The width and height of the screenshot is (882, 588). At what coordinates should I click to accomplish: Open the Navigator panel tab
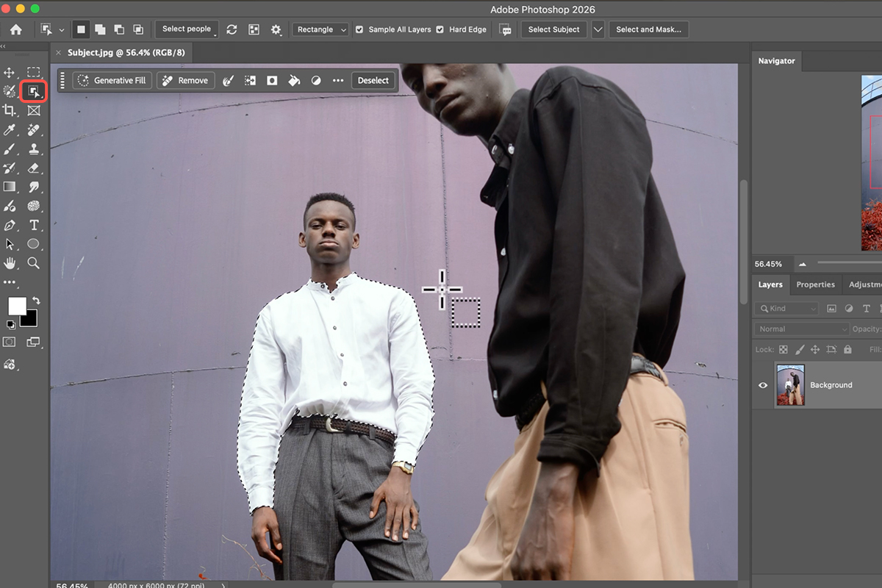[776, 61]
